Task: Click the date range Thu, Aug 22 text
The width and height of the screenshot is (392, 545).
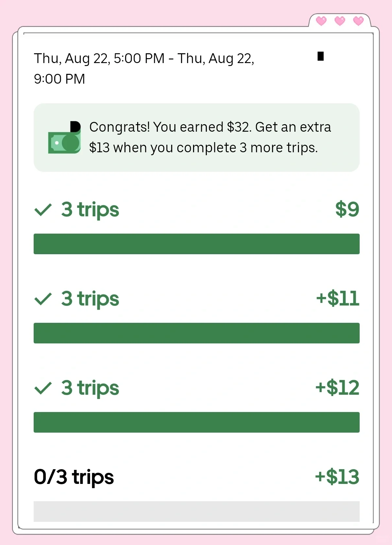Action: pos(144,69)
